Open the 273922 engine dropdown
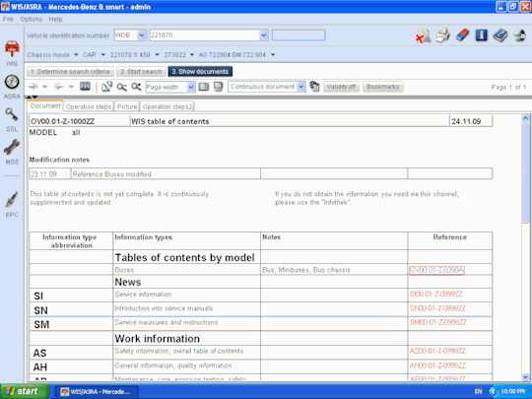Viewport: 532px width, 399px height. 192,54
